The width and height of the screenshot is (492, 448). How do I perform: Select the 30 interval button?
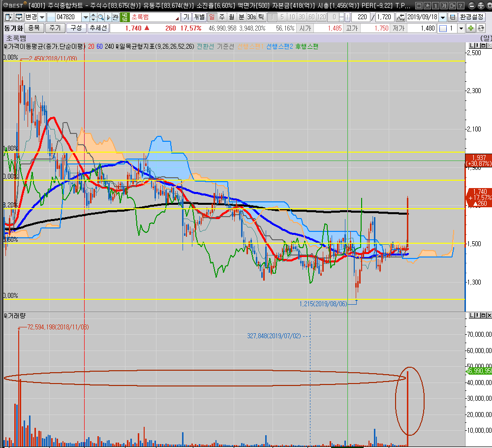point(302,17)
